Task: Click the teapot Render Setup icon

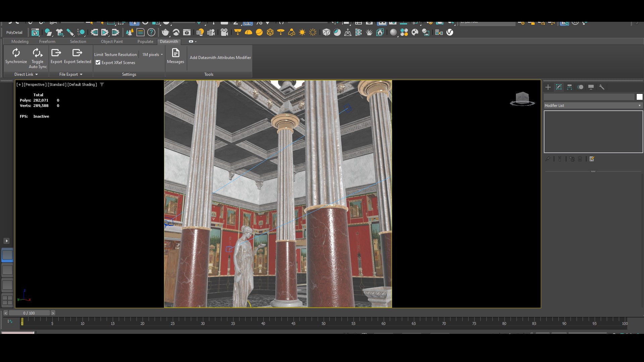Action: (165, 32)
